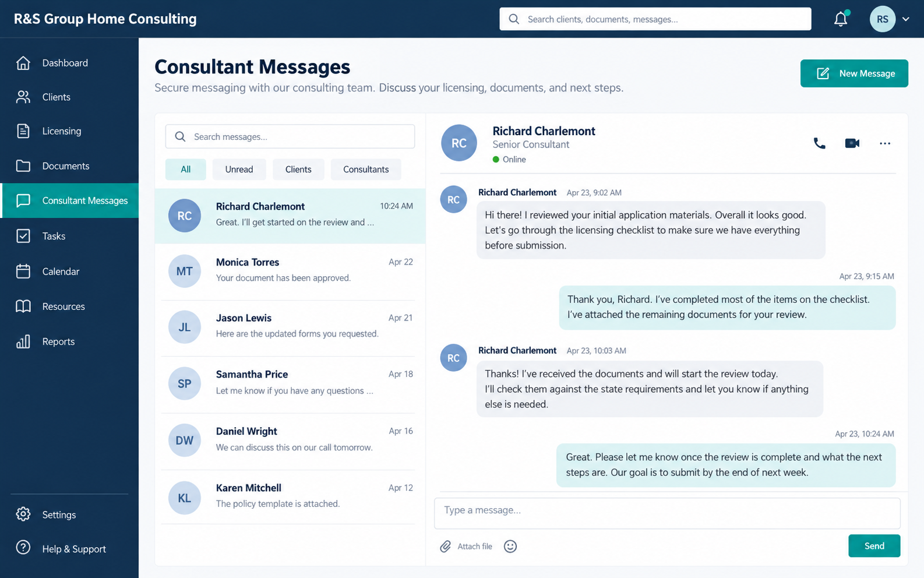Start a video call with Richard Charlemont
Viewport: 924px width, 578px height.
point(852,143)
